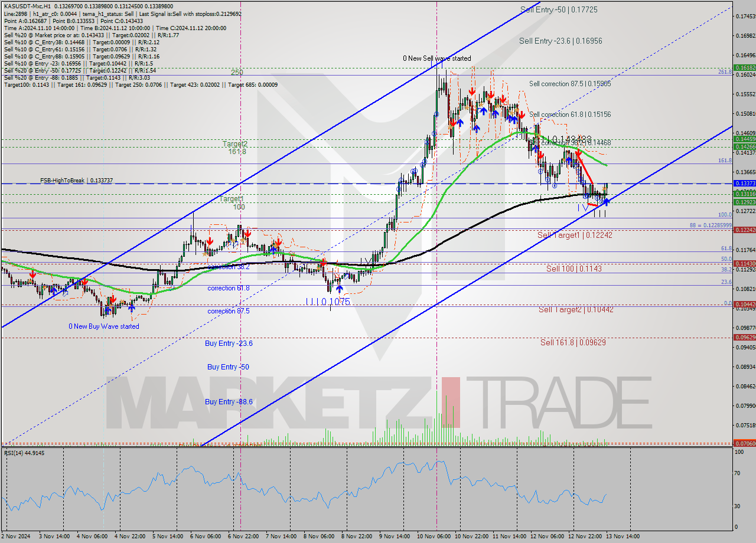
Task: Click the '88 = 0.12285999' Fibonacci label
Action: click(x=711, y=225)
